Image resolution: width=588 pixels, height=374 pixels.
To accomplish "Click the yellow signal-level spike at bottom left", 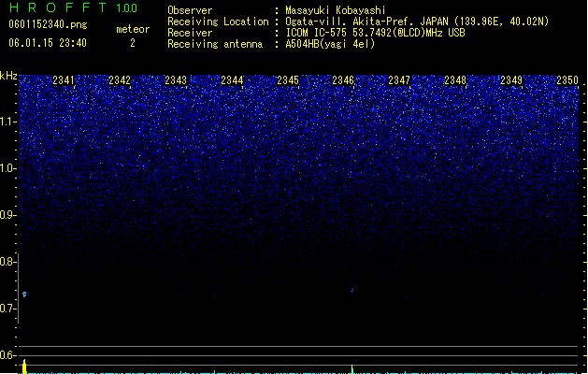I will coord(24,367).
